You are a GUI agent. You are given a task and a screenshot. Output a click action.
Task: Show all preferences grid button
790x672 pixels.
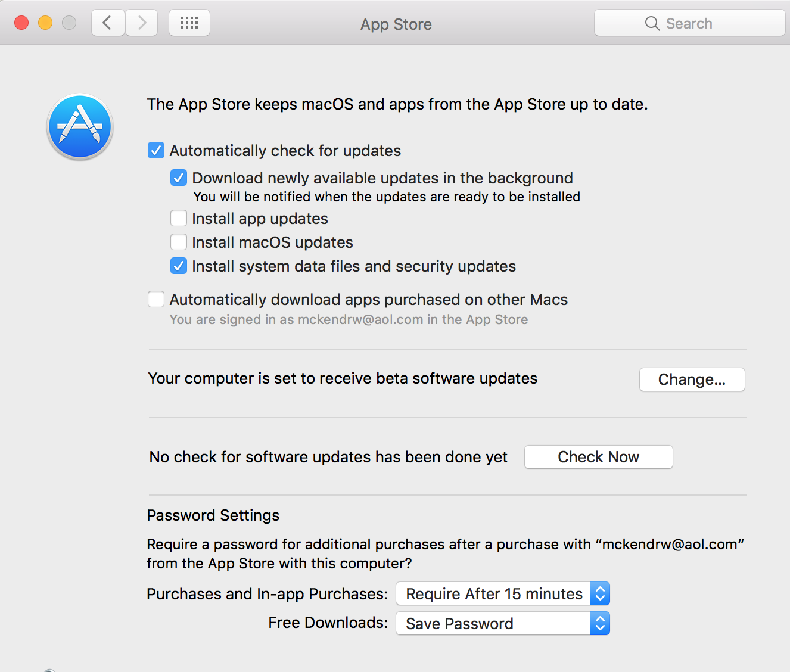click(189, 23)
